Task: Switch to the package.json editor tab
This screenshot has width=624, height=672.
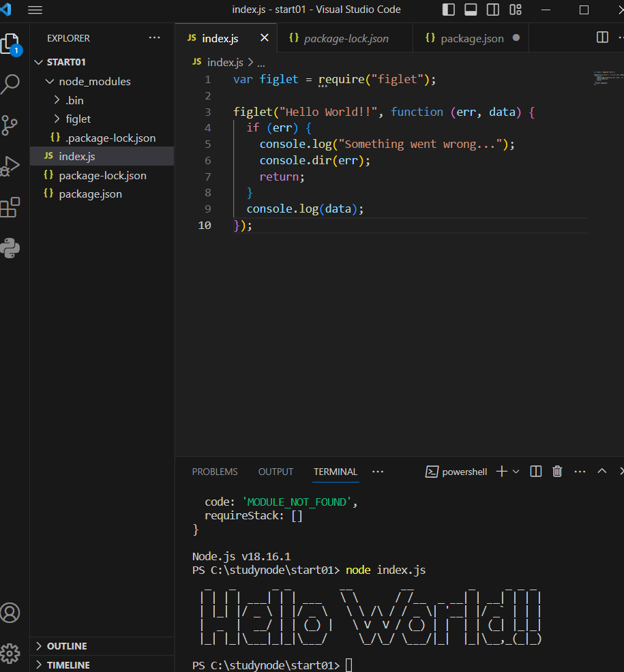Action: (471, 38)
